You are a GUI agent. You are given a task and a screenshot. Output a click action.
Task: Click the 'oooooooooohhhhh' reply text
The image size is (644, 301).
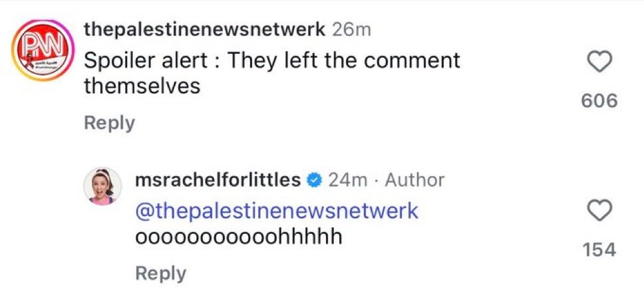(238, 237)
